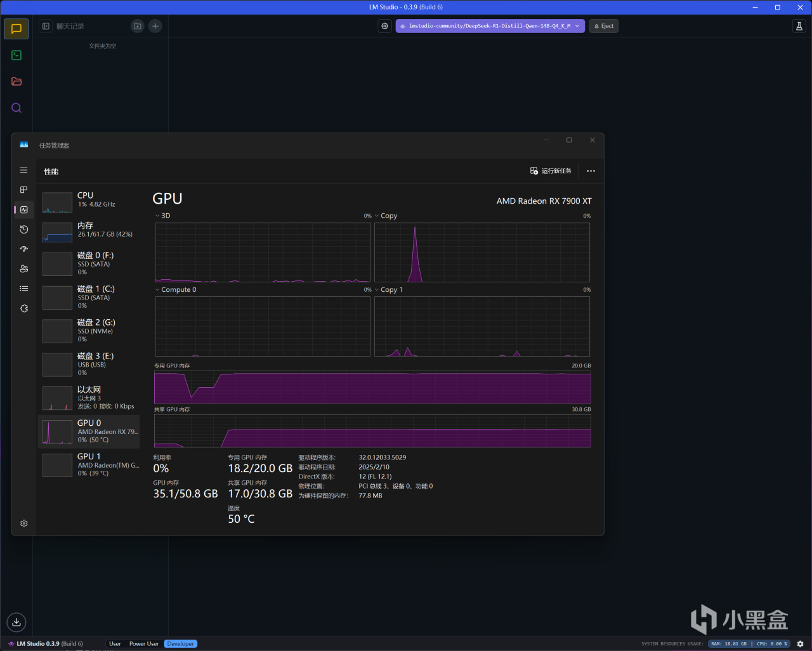Click the 共享 GPU 内存 usage graph
This screenshot has width=812, height=651.
click(x=372, y=431)
